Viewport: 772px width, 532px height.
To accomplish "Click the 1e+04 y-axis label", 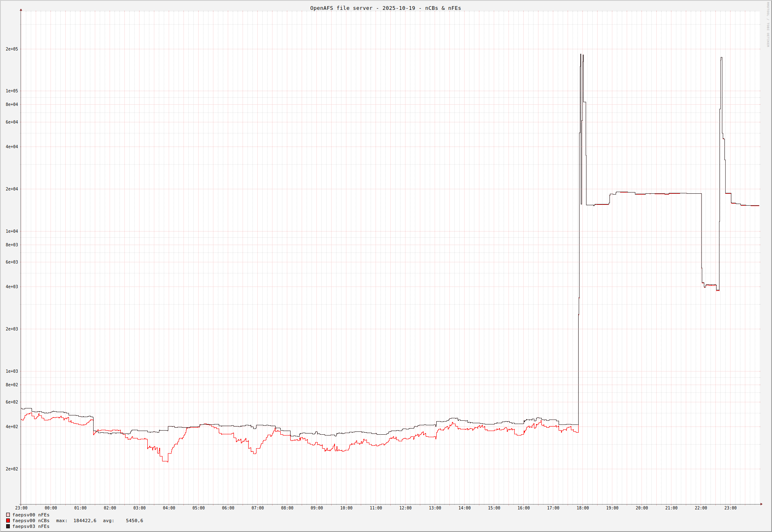I will [12, 232].
